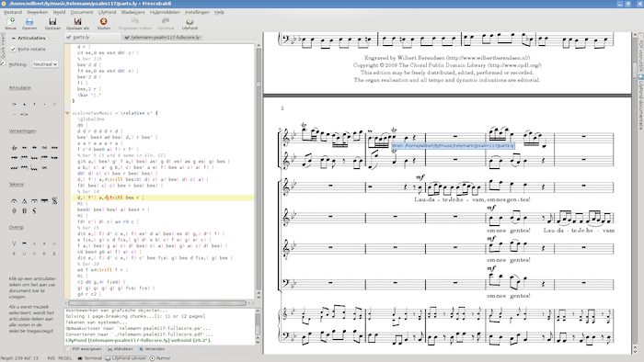Click the 'Engraved by Wilbert Berendsen' credit line
The height and width of the screenshot is (362, 644).
[x=447, y=58]
